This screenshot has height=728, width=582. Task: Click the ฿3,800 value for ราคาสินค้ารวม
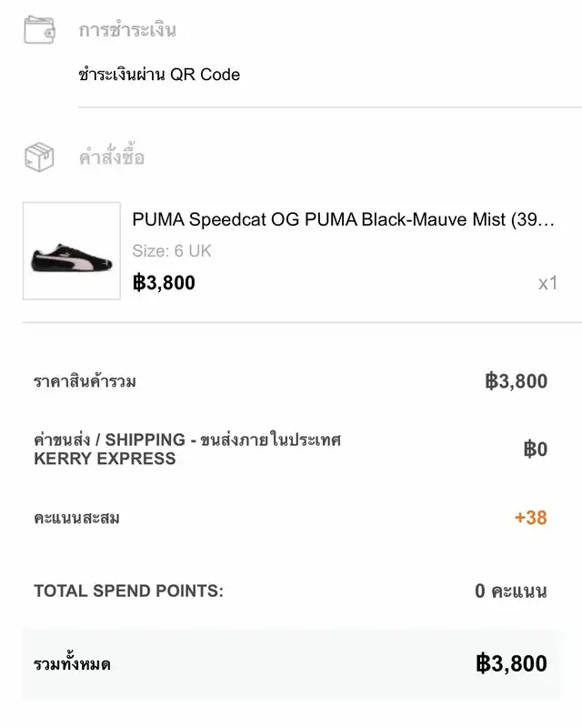pos(516,381)
